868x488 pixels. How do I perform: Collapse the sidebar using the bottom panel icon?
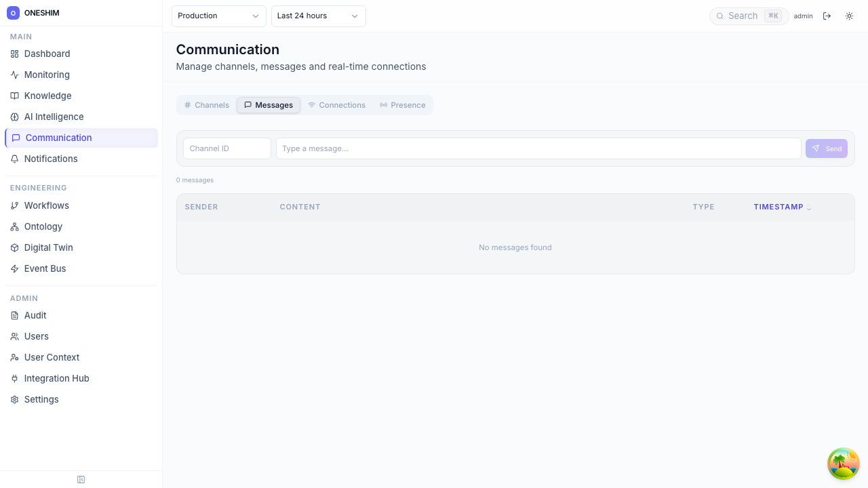coord(81,480)
